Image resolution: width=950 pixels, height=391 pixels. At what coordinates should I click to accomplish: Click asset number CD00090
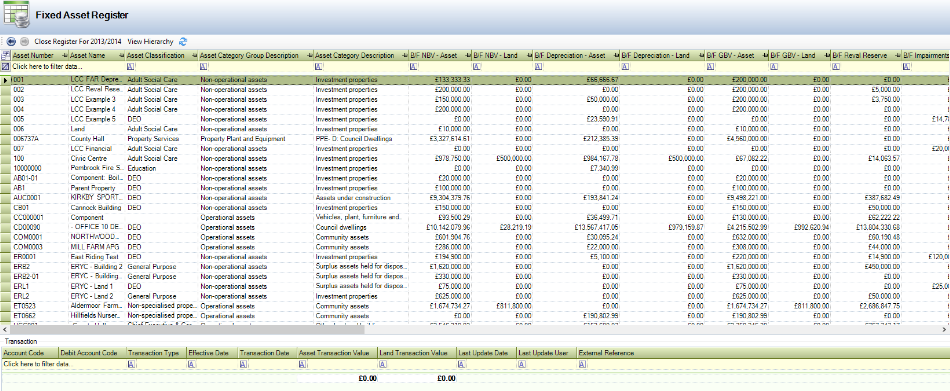28,227
